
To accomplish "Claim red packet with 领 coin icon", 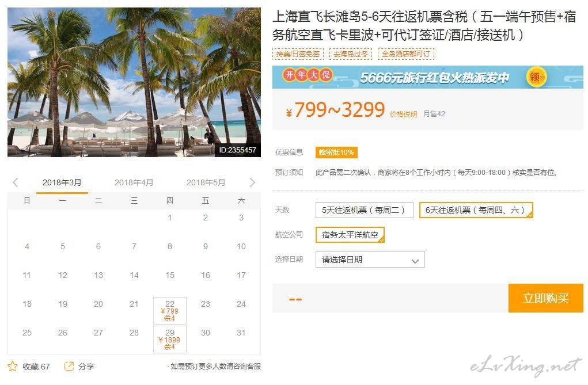I will coord(536,77).
